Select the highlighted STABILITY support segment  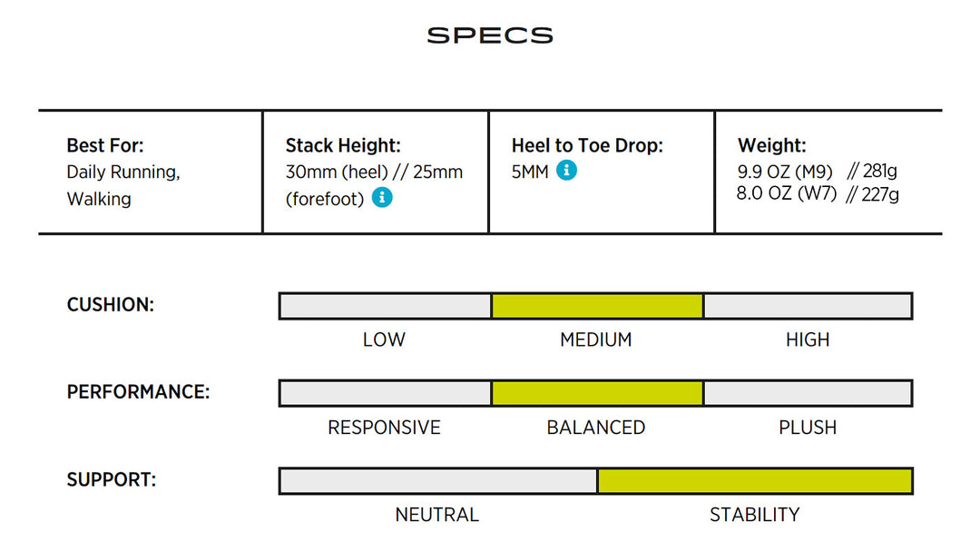pyautogui.click(x=754, y=481)
